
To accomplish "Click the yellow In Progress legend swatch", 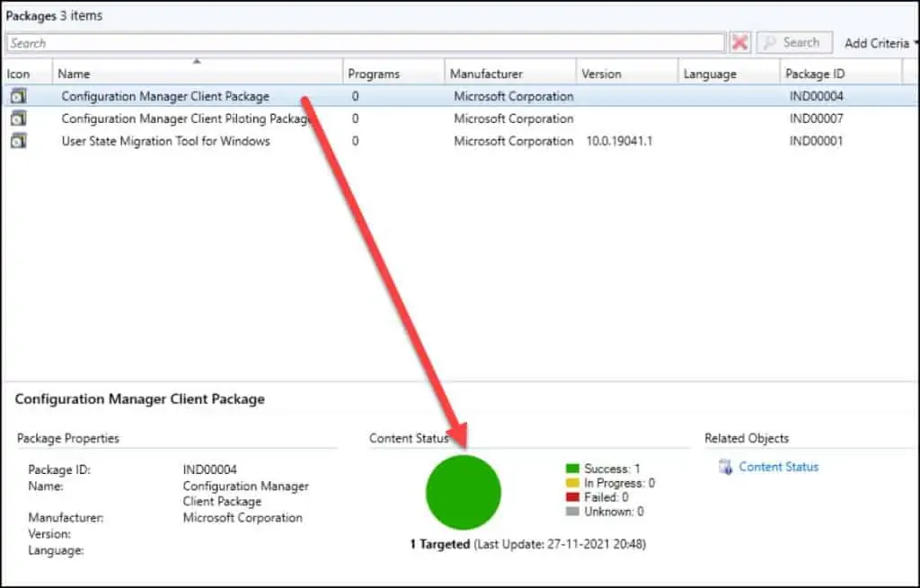I will click(x=572, y=483).
